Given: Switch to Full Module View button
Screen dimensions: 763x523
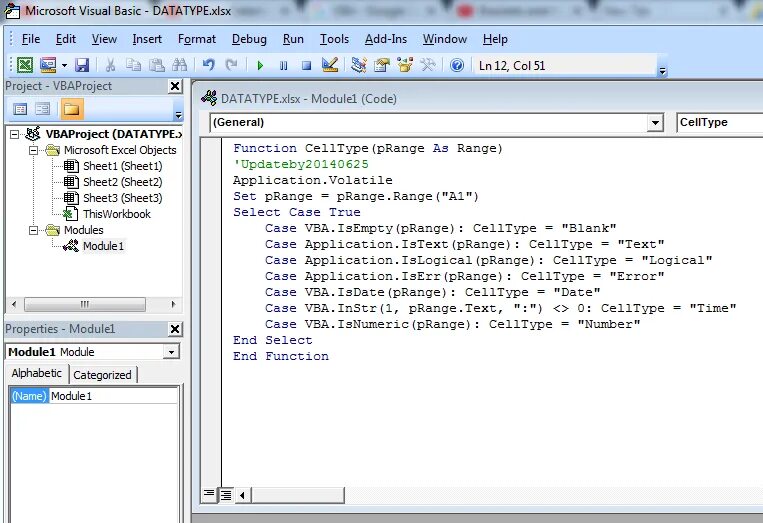Looking at the screenshot, I should click(x=226, y=495).
